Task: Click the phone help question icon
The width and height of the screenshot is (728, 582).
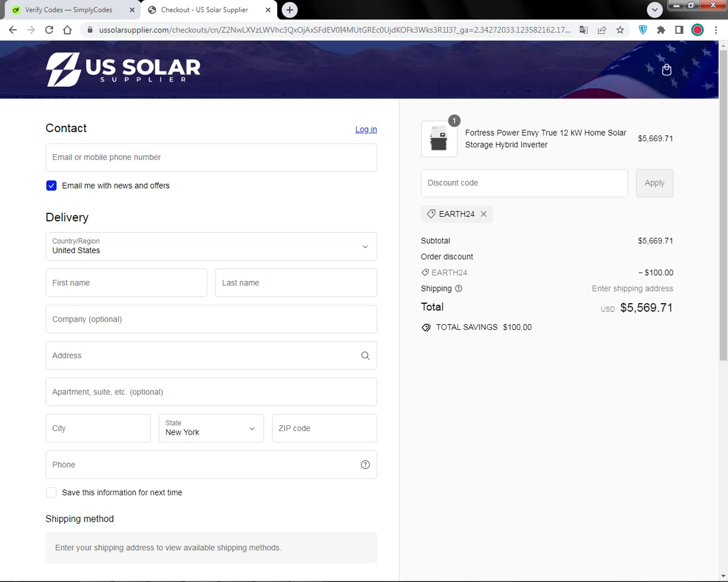Action: [365, 465]
